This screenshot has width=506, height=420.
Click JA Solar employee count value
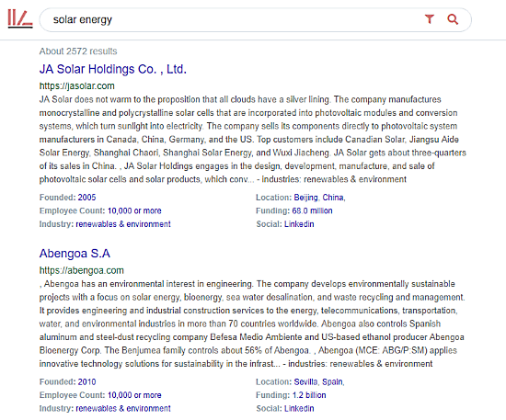pos(134,210)
